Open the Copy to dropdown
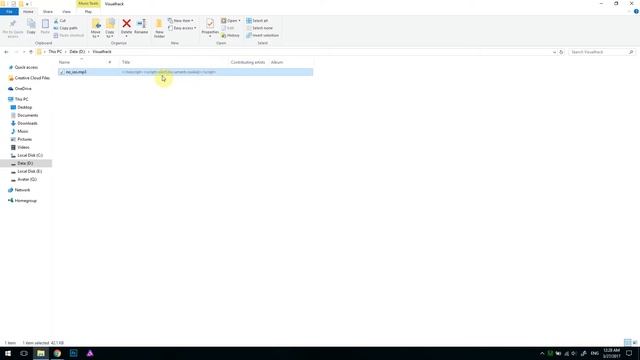This screenshot has width=640, height=360. coord(110,28)
